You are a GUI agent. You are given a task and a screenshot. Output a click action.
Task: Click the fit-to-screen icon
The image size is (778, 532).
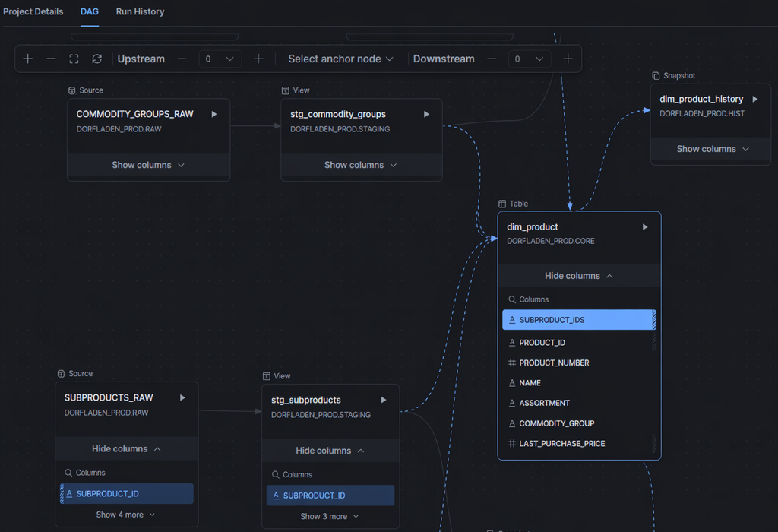coord(74,59)
